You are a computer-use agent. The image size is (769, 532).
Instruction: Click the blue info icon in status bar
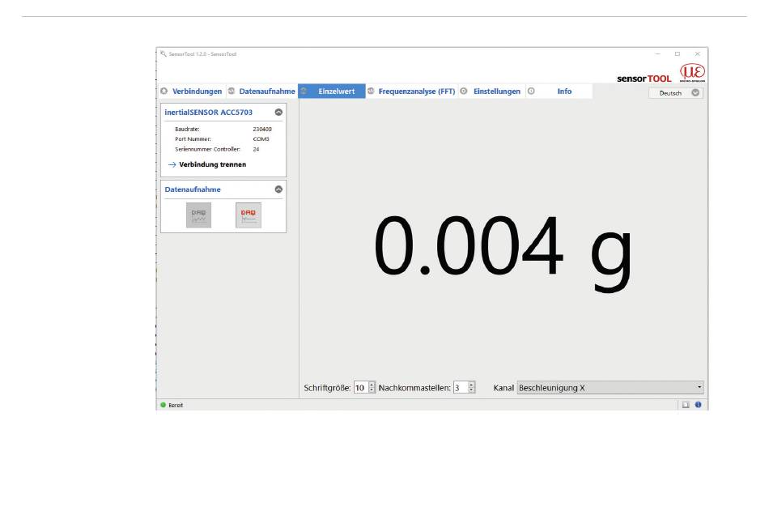pyautogui.click(x=698, y=405)
